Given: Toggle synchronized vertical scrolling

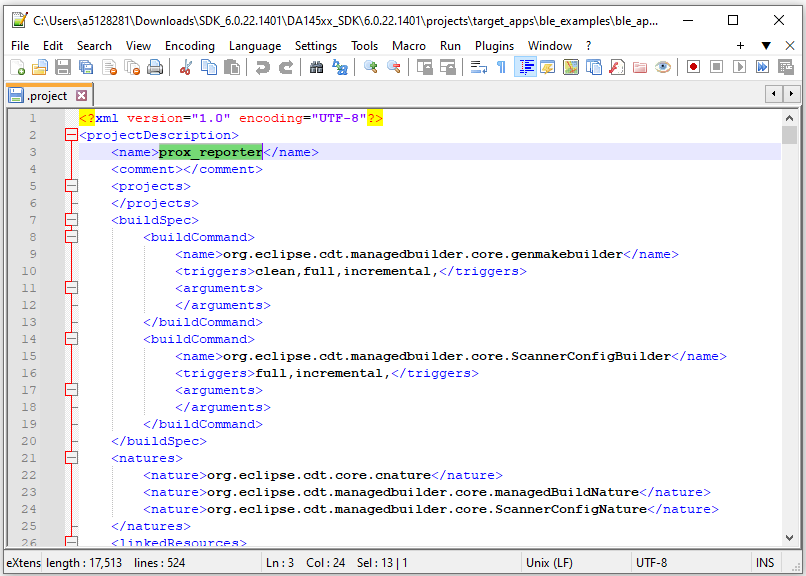Looking at the screenshot, I should [x=425, y=67].
